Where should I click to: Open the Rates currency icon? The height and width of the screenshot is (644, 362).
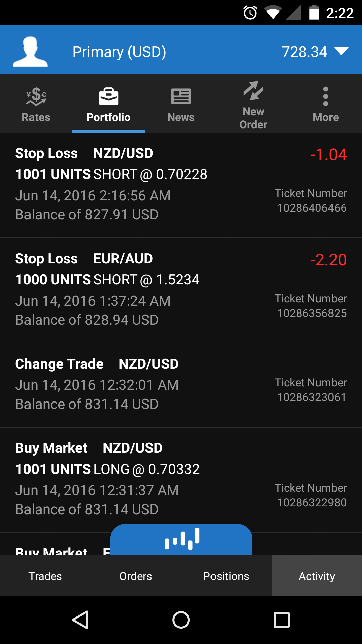pos(36,97)
